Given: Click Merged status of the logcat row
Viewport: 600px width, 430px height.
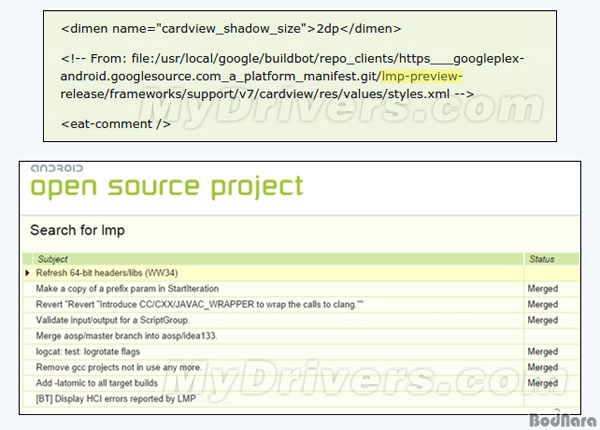Looking at the screenshot, I should click(543, 352).
